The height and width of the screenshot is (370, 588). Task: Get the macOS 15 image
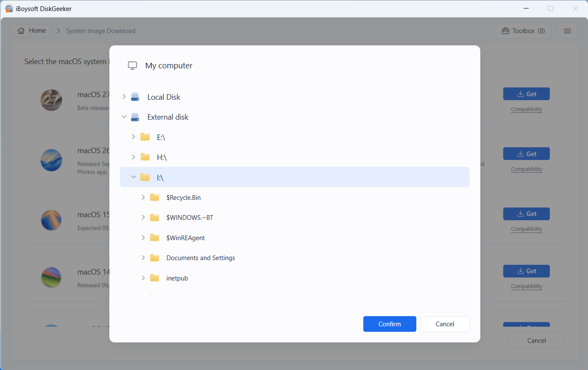(526, 214)
